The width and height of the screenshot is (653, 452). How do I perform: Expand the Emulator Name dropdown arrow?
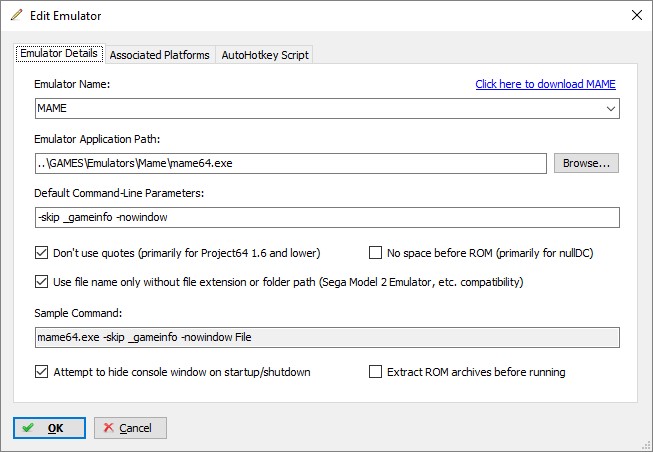coord(611,109)
